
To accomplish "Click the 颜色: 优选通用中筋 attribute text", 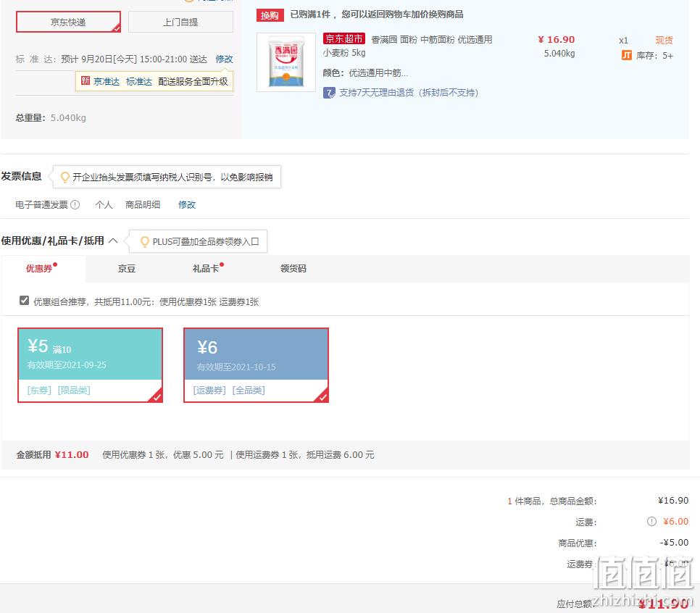I will point(365,72).
